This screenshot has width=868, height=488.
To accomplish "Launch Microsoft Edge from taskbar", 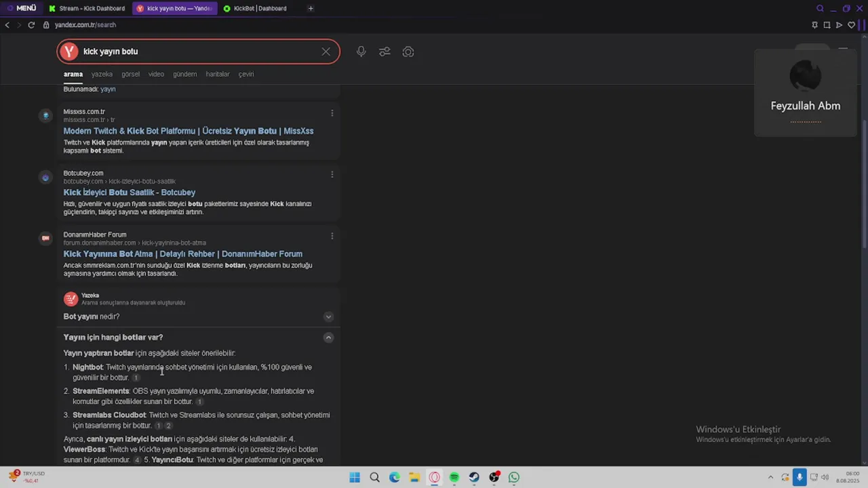I will (x=395, y=477).
